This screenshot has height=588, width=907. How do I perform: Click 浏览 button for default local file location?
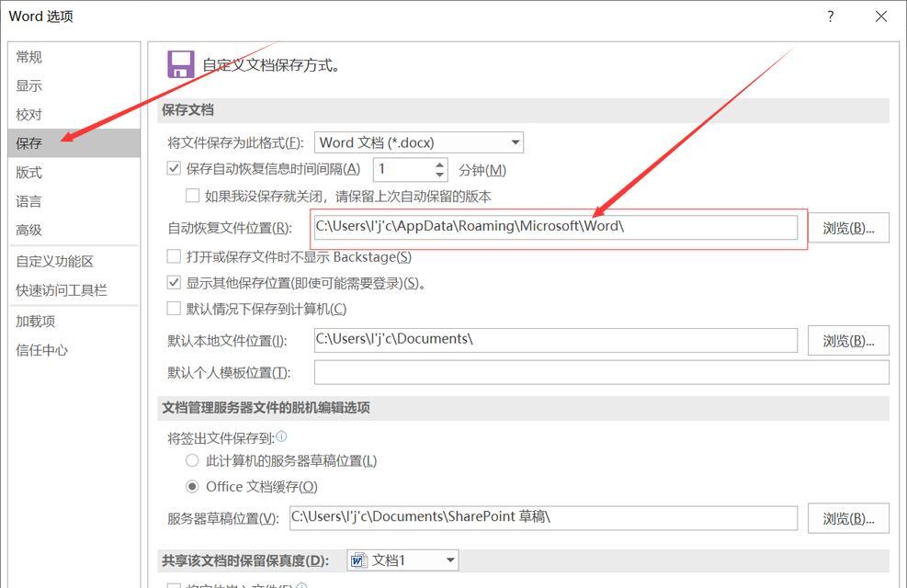click(x=848, y=341)
